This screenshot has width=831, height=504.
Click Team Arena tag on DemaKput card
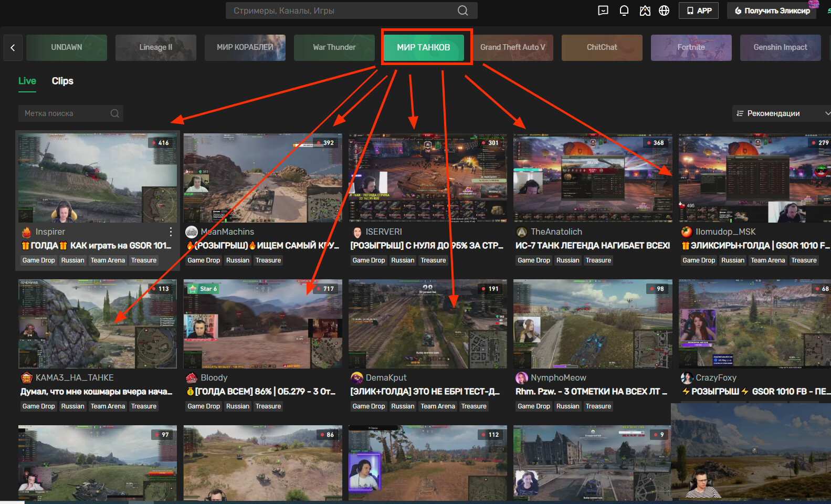pos(438,406)
